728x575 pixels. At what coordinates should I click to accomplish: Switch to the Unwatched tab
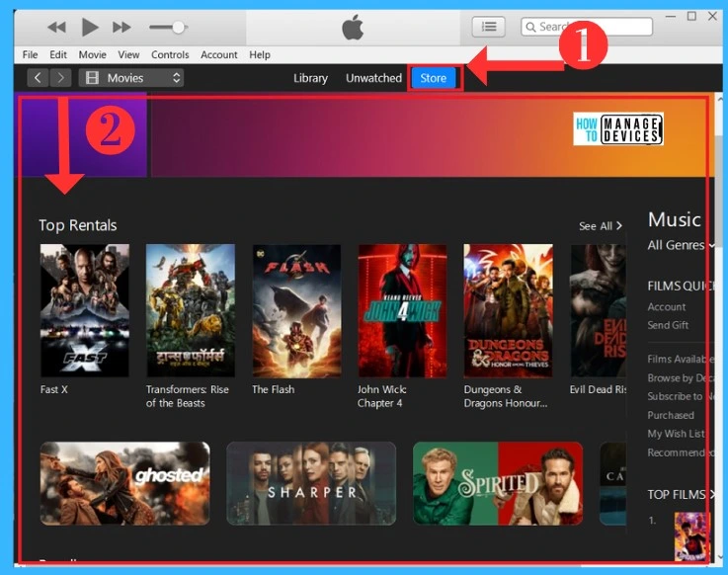pyautogui.click(x=373, y=78)
